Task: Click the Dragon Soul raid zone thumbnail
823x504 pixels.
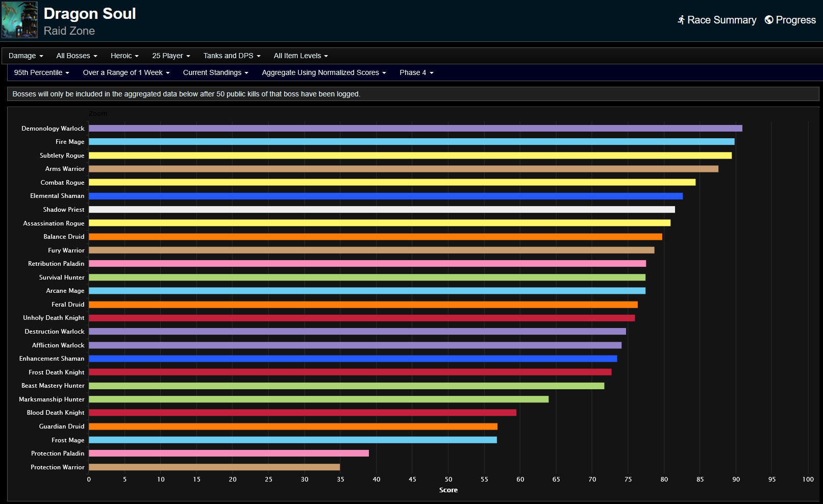Action: pyautogui.click(x=19, y=20)
